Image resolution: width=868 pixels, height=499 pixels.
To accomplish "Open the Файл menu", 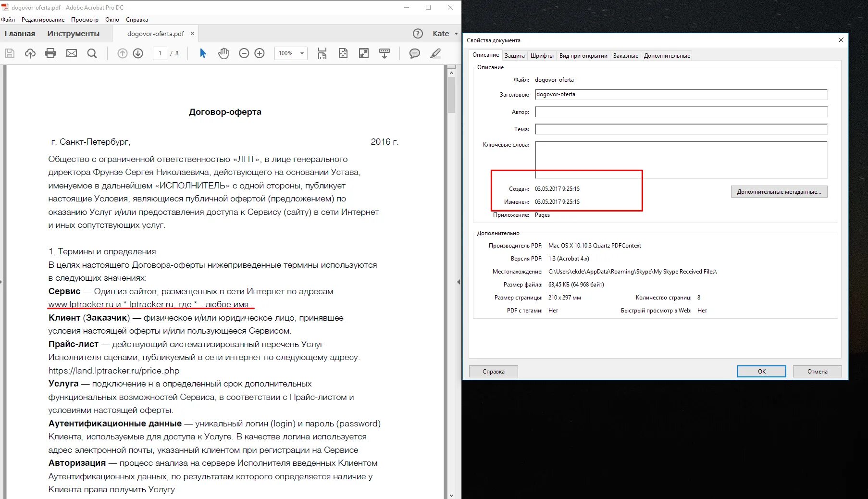I will (8, 20).
